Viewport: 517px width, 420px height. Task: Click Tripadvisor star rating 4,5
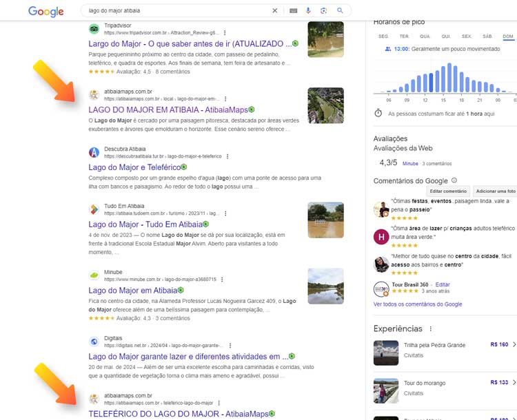coord(101,72)
